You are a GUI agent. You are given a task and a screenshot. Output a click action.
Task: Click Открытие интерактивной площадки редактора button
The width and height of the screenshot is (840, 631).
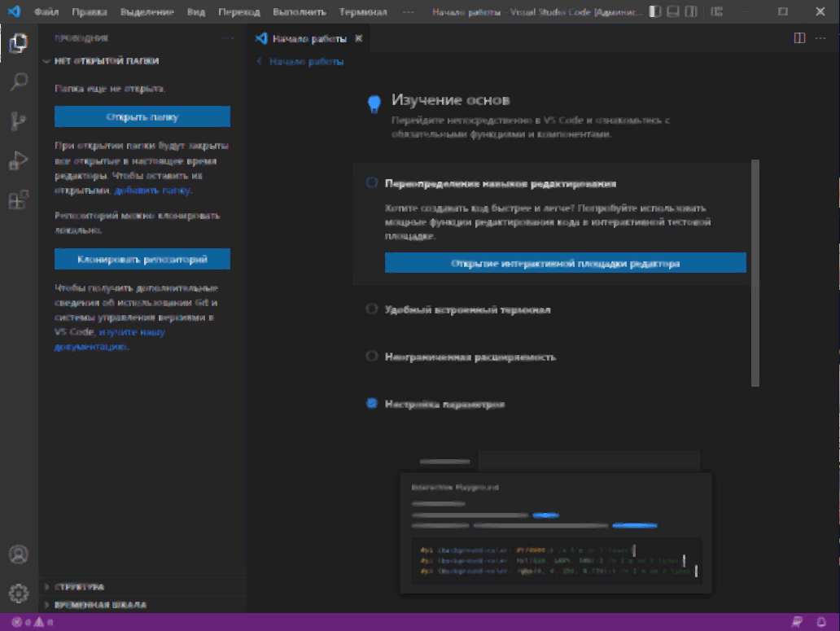565,263
